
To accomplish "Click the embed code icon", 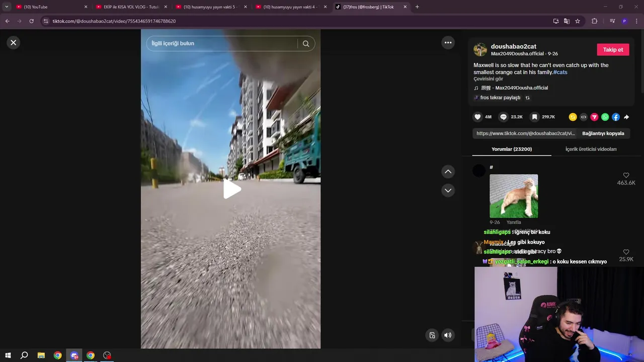I will [584, 117].
